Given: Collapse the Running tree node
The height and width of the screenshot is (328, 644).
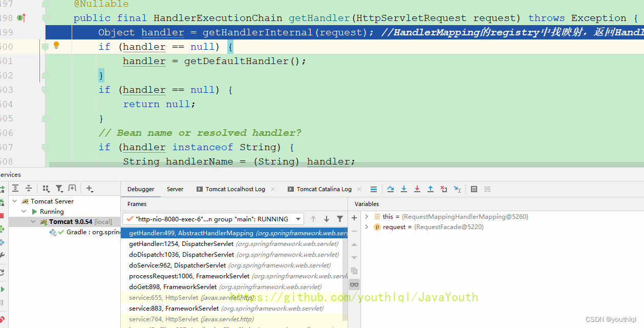Looking at the screenshot, I should pyautogui.click(x=24, y=212).
